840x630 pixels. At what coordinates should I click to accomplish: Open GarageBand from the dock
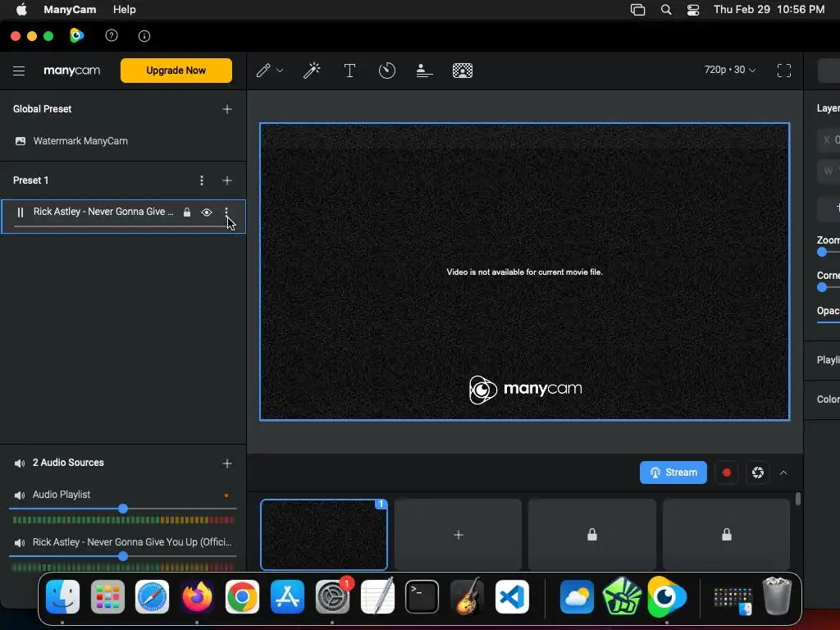(x=467, y=597)
